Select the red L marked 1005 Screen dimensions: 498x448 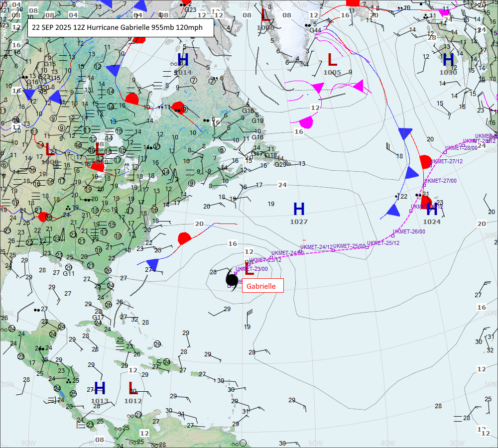click(332, 60)
